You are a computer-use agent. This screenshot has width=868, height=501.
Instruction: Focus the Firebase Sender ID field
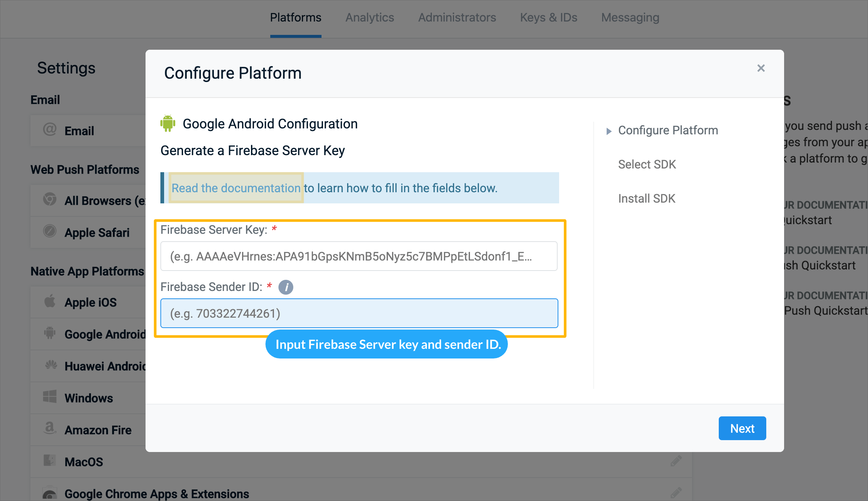pyautogui.click(x=359, y=313)
